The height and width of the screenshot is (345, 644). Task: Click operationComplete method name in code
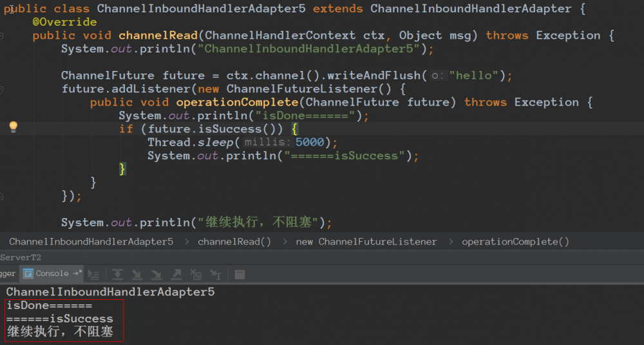[x=238, y=103]
